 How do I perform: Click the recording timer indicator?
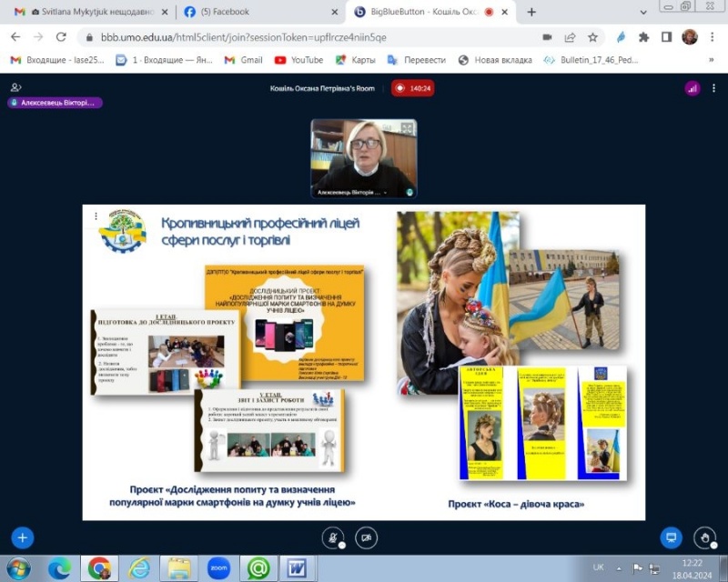point(412,88)
